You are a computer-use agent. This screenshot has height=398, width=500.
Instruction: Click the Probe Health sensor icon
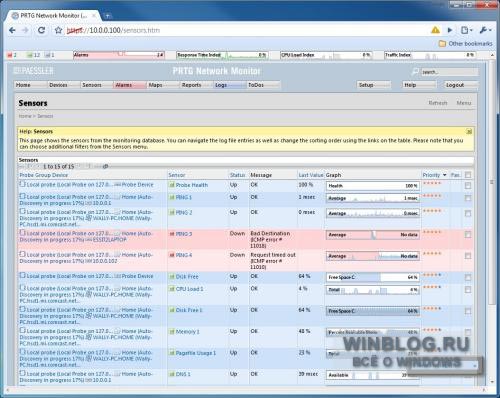172,185
